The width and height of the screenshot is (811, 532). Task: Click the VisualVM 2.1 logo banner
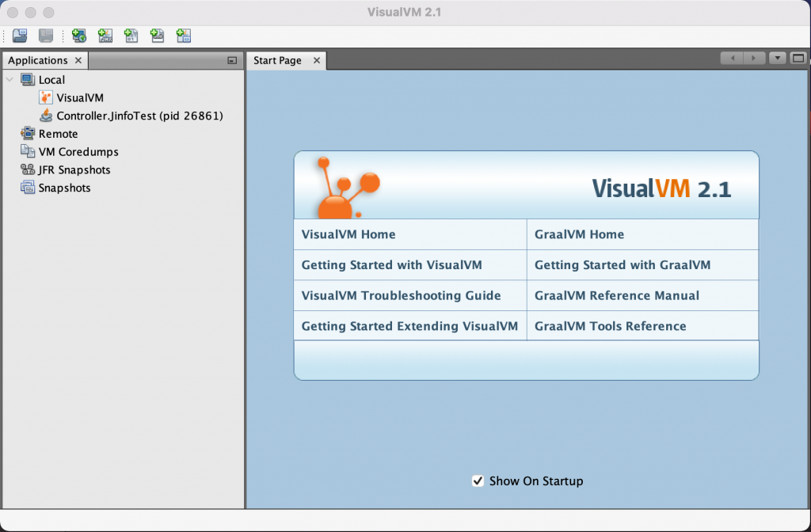click(x=527, y=185)
